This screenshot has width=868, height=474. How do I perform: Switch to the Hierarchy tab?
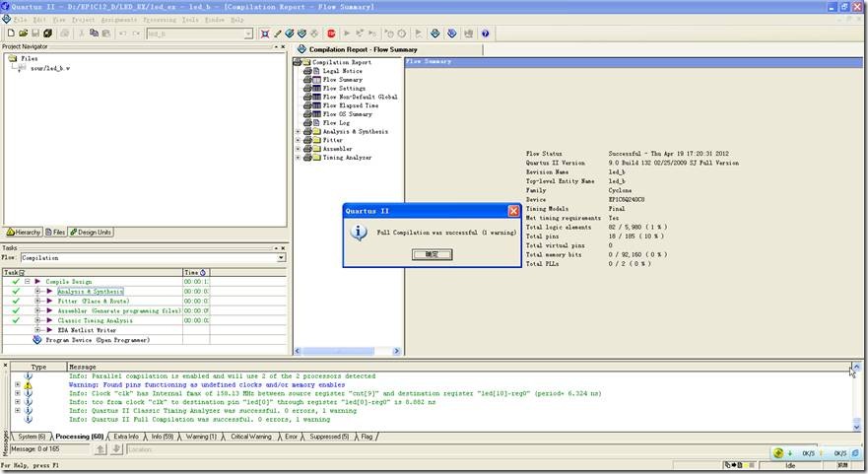[x=24, y=232]
